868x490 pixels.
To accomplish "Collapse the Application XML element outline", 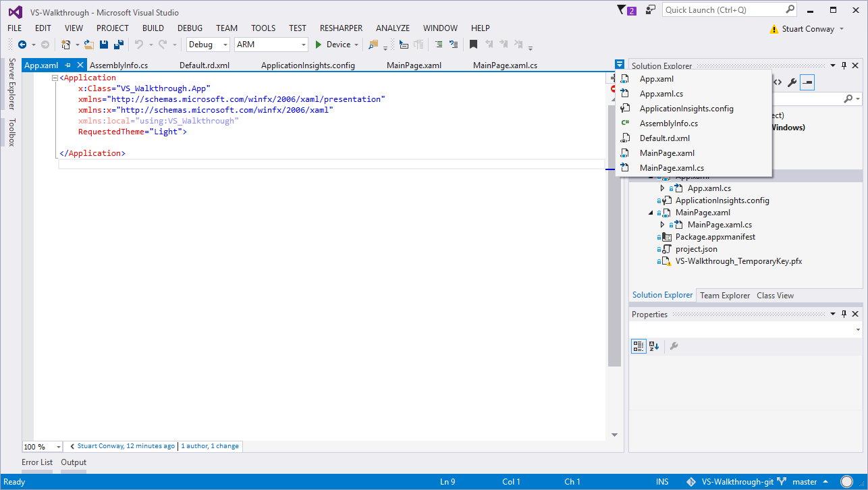I will (55, 78).
